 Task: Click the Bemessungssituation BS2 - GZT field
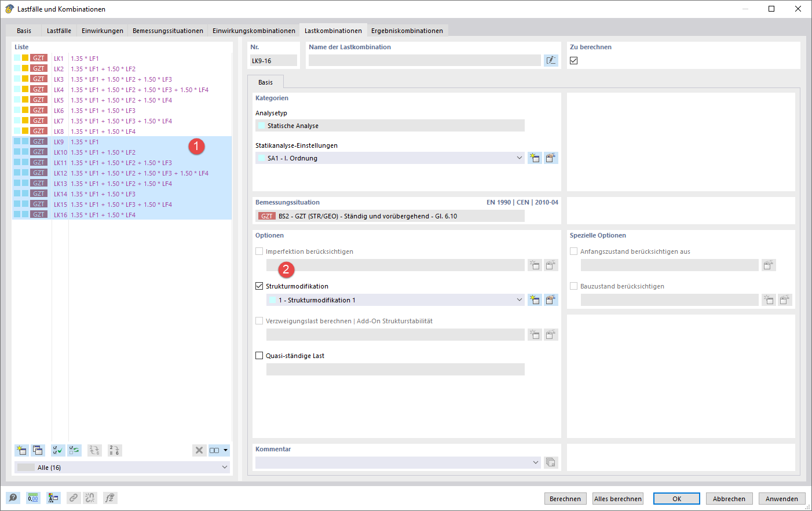coord(390,216)
